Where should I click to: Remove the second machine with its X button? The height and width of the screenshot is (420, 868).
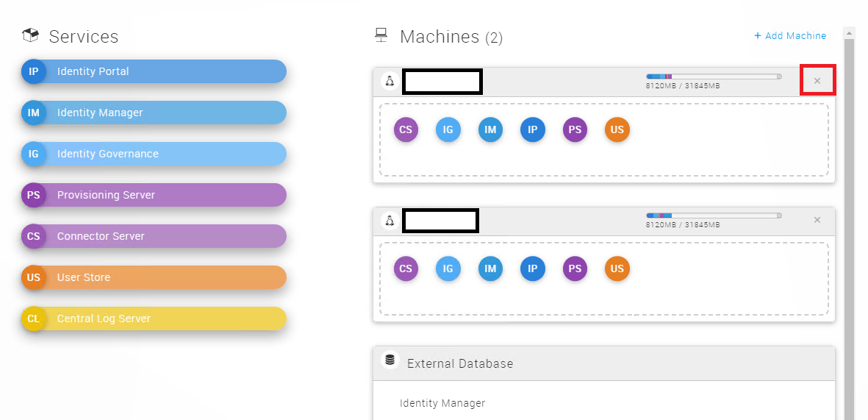pos(817,220)
